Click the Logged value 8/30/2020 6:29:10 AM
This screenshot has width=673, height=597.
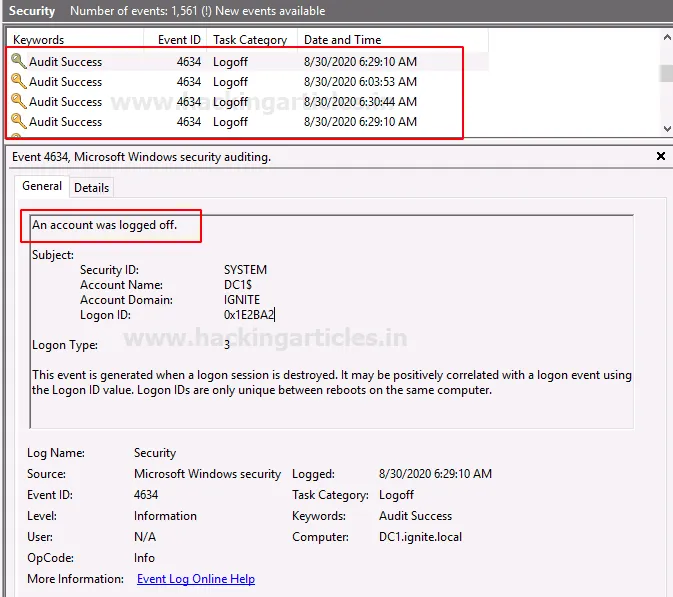[435, 474]
